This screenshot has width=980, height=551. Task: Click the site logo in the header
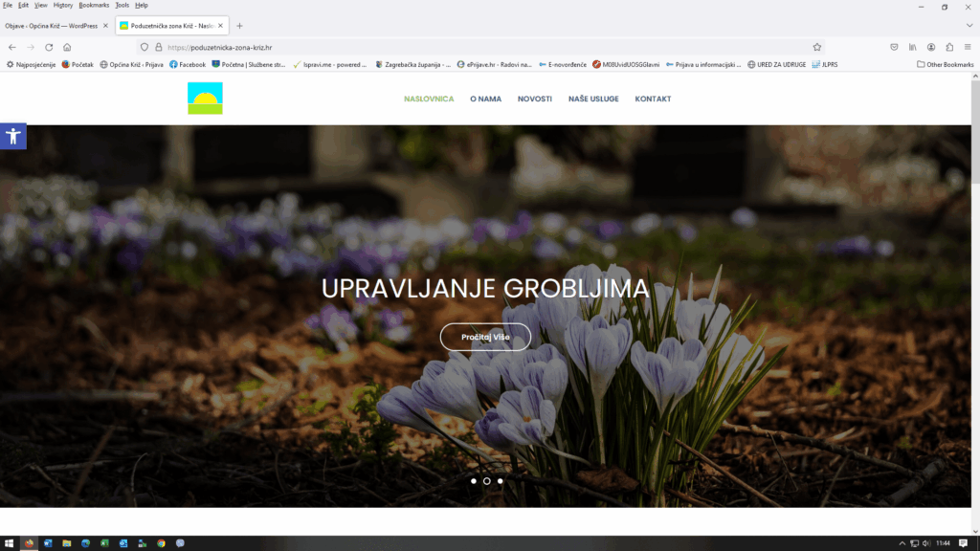[x=205, y=99]
